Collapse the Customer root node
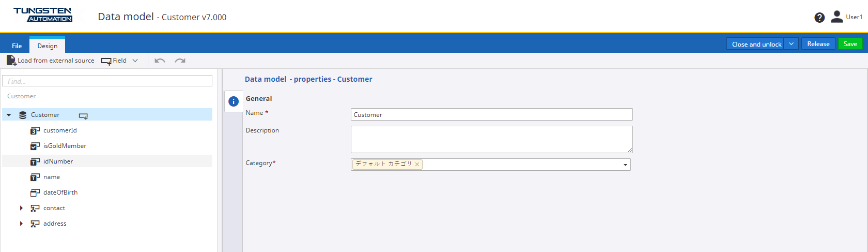Viewport: 868px width, 252px height. (x=9, y=115)
